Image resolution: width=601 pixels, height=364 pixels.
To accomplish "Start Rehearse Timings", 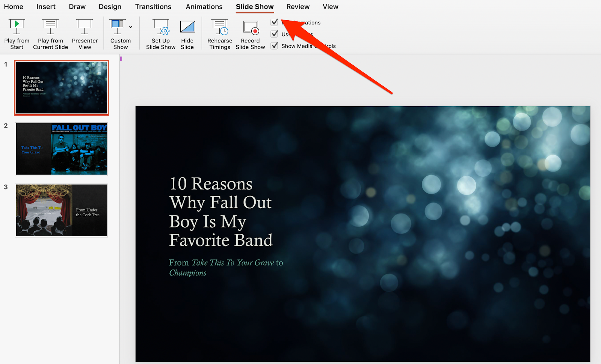I will pyautogui.click(x=220, y=34).
